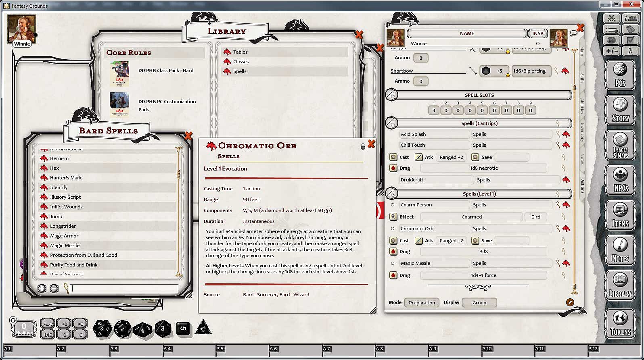
Task: Open Magic Missile in Bard Spells list
Action: [x=65, y=246]
